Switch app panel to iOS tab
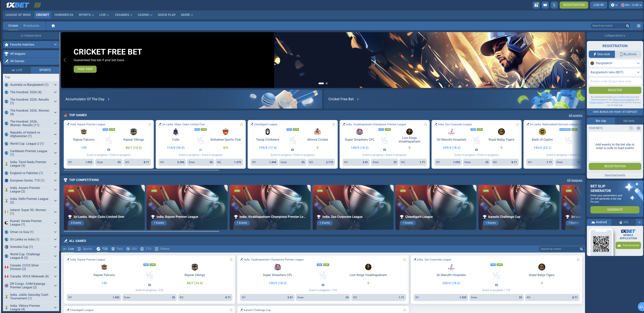 (624, 222)
